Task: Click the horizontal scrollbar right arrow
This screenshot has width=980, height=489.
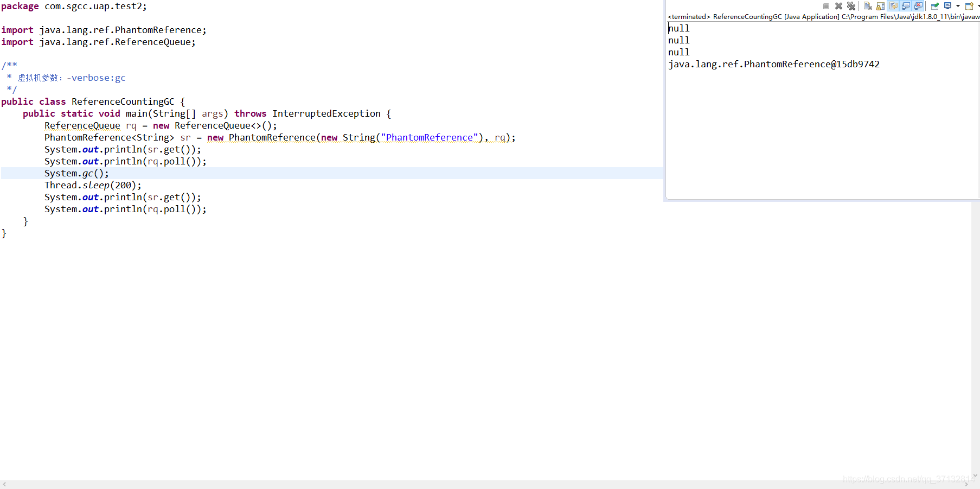Action: point(966,484)
